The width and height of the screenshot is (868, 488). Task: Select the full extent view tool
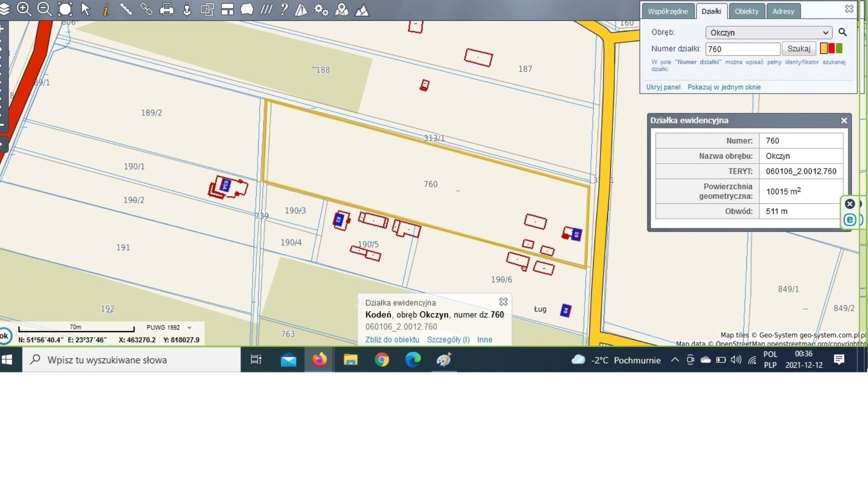[65, 9]
